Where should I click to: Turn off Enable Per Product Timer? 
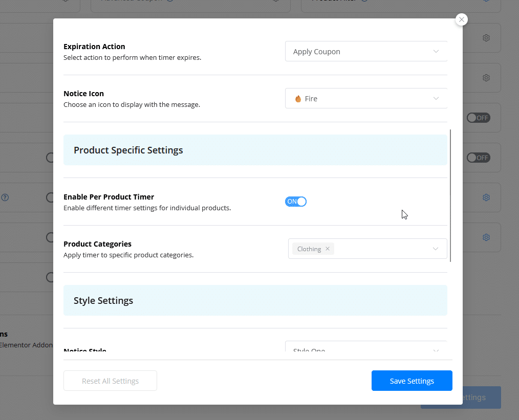(296, 201)
